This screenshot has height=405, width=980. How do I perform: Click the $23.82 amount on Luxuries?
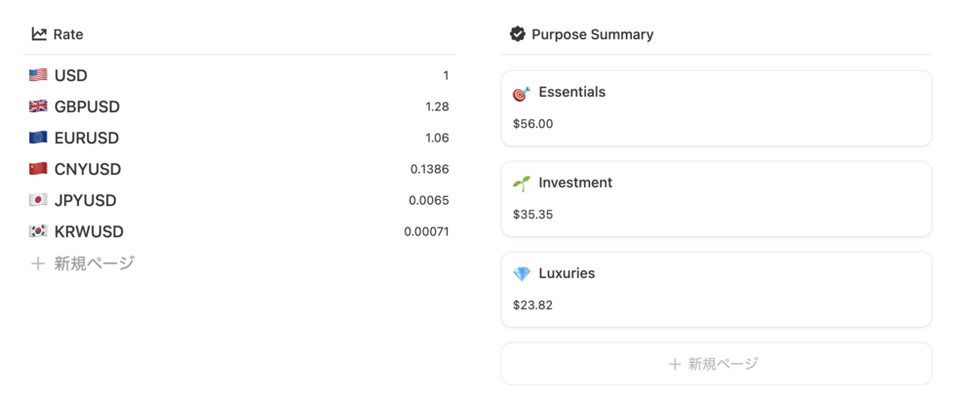point(532,304)
